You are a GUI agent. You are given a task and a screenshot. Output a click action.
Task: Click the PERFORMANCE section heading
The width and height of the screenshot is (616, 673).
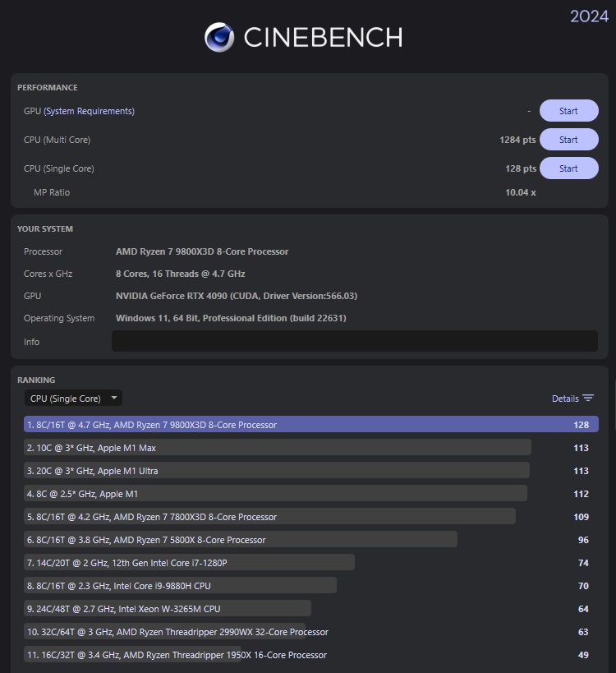click(x=47, y=88)
